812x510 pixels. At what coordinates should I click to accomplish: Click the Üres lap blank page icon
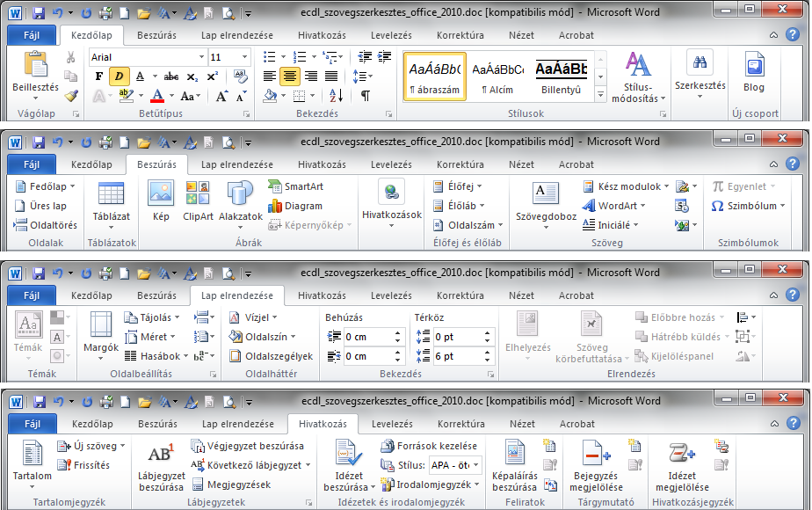20,206
